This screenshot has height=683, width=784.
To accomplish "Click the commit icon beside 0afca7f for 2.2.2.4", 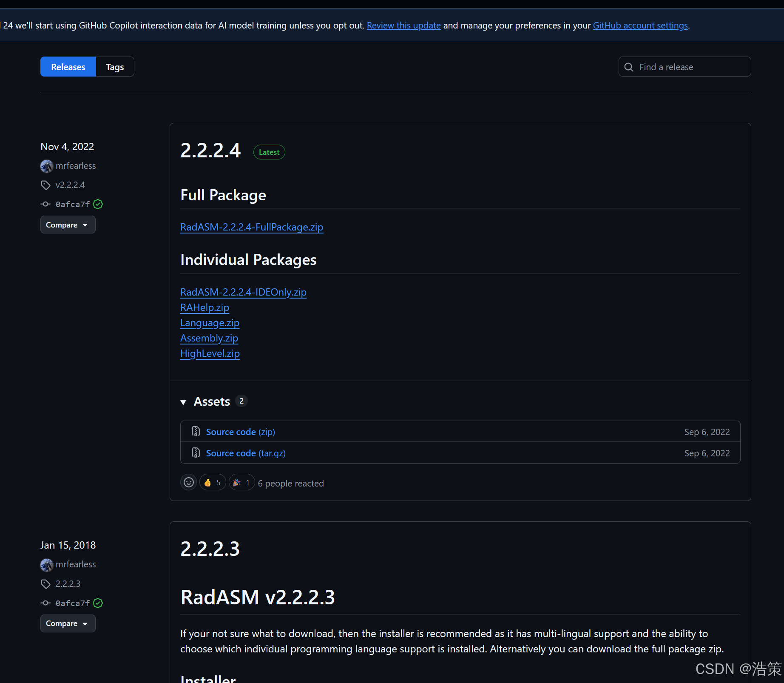I will [x=45, y=204].
